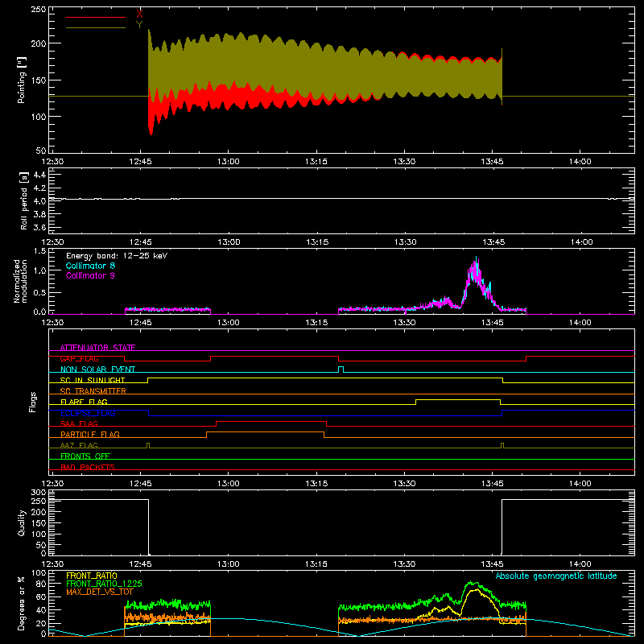Click the raised FLARE_FLAG step after 13:30

pyautogui.click(x=458, y=399)
